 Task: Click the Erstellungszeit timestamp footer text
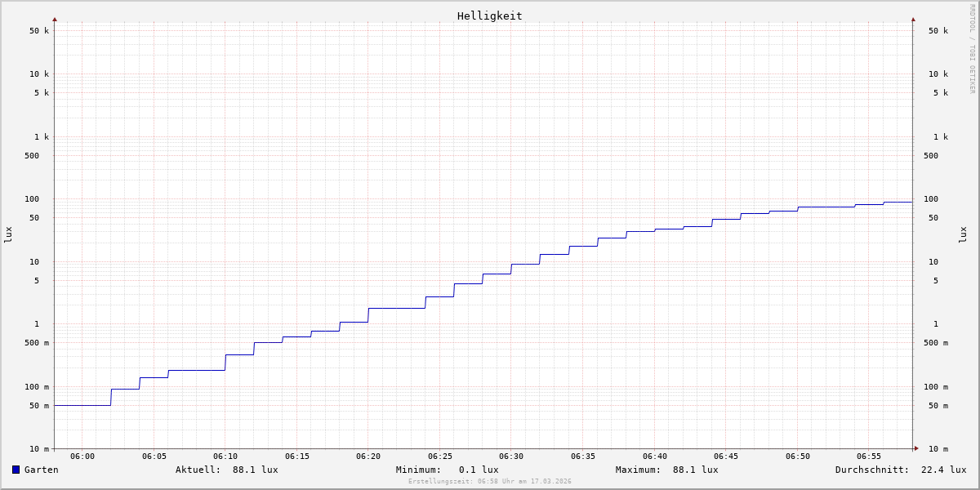tap(490, 482)
